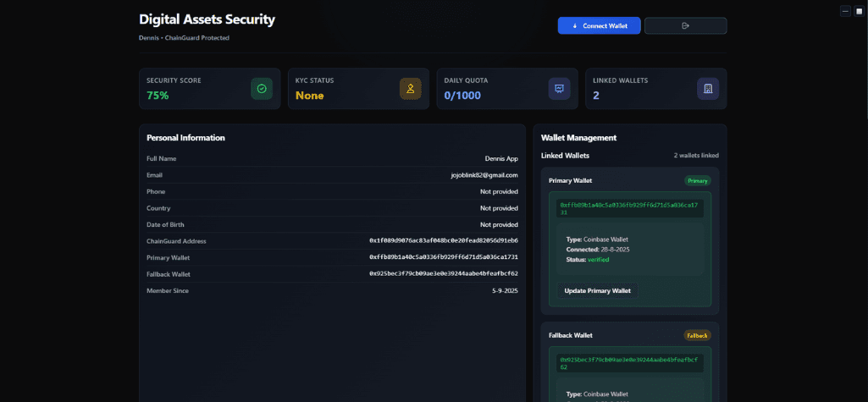
Task: Click the Primary Wallet hash in Personal Information
Action: (x=444, y=257)
